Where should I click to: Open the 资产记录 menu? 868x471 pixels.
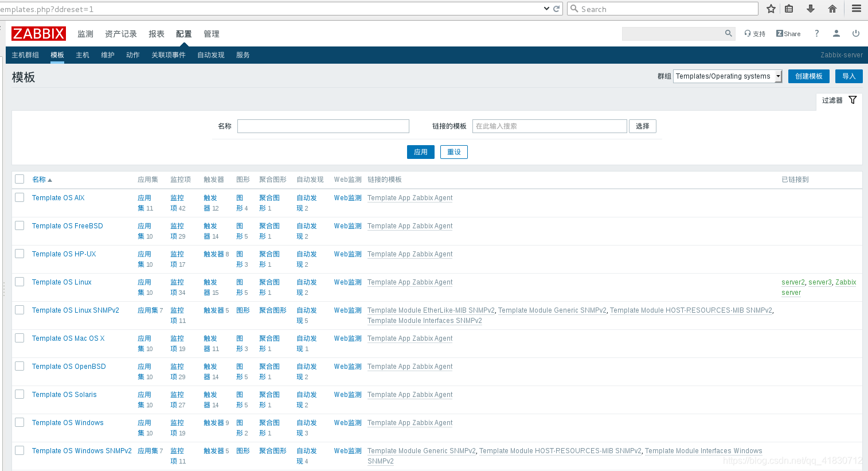121,34
